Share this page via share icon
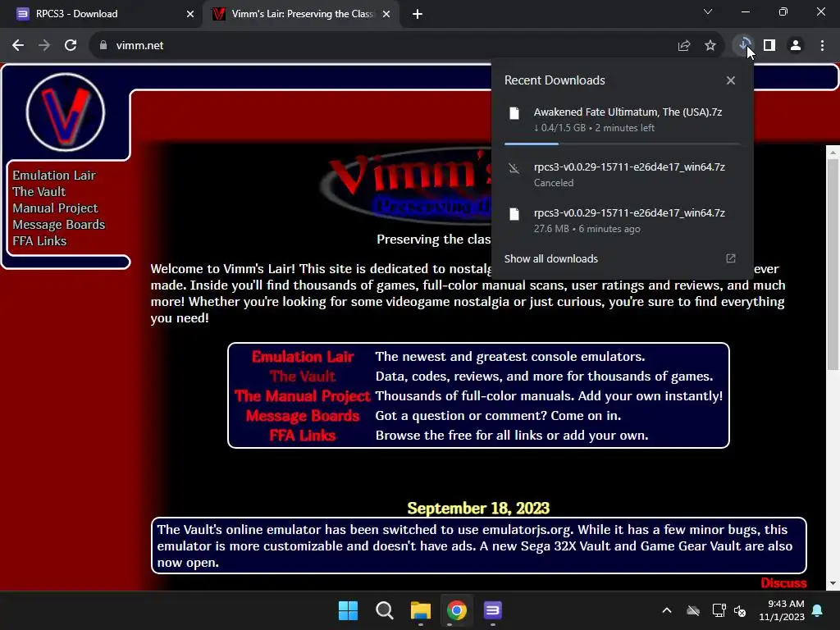The width and height of the screenshot is (840, 630). point(684,46)
